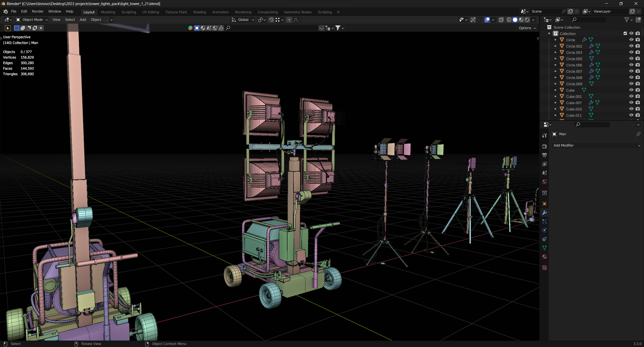The image size is (644, 347).
Task: Open the Add Modifier dropdown
Action: pyautogui.click(x=596, y=145)
